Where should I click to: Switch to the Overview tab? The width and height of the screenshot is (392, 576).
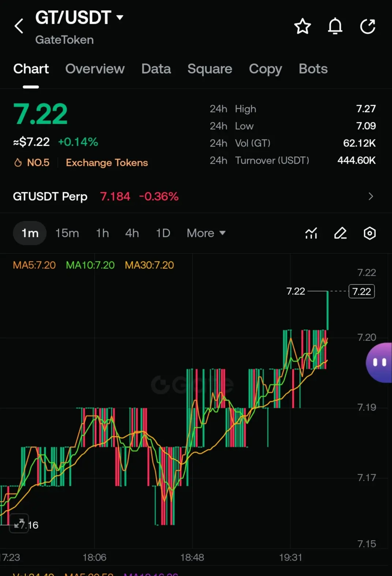(x=95, y=69)
